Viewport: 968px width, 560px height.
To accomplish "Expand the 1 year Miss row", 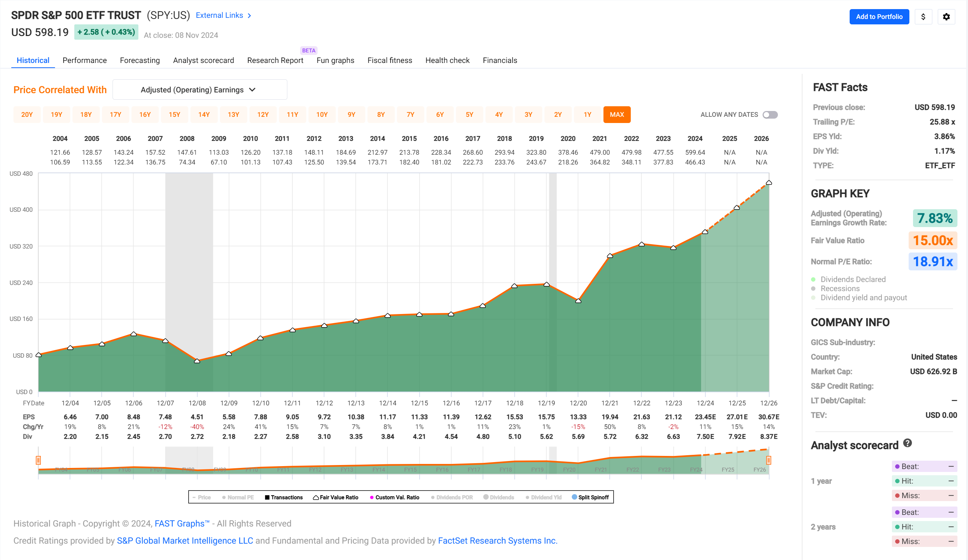I will (924, 496).
